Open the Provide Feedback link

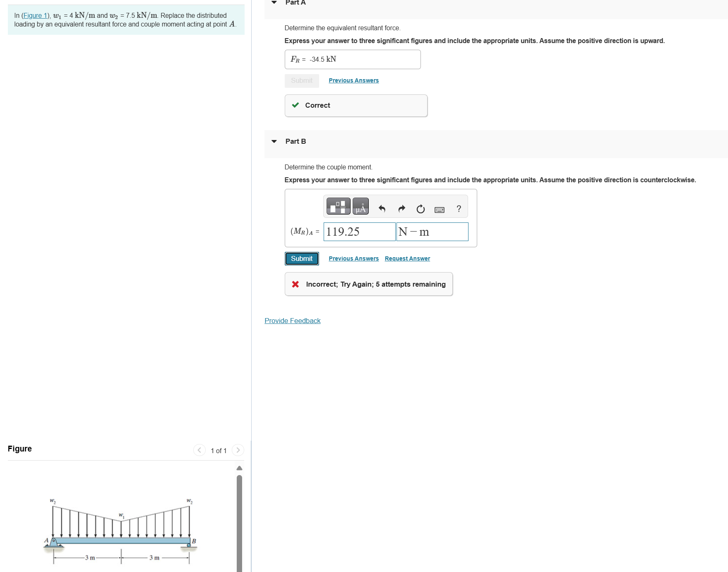(x=293, y=321)
